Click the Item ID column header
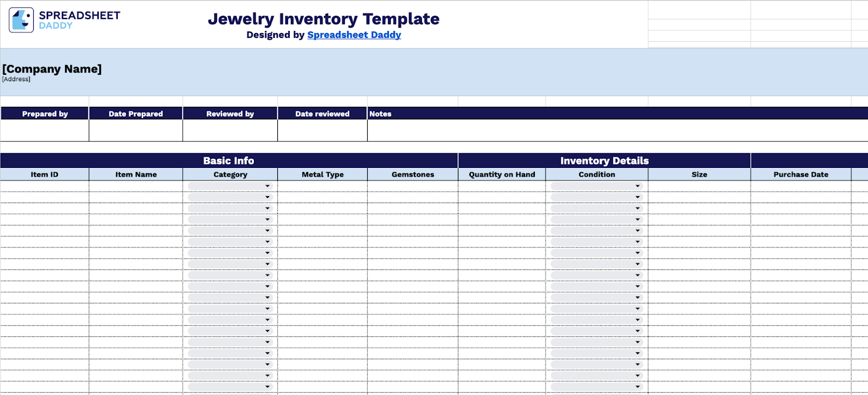Image resolution: width=868 pixels, height=395 pixels. tap(44, 174)
